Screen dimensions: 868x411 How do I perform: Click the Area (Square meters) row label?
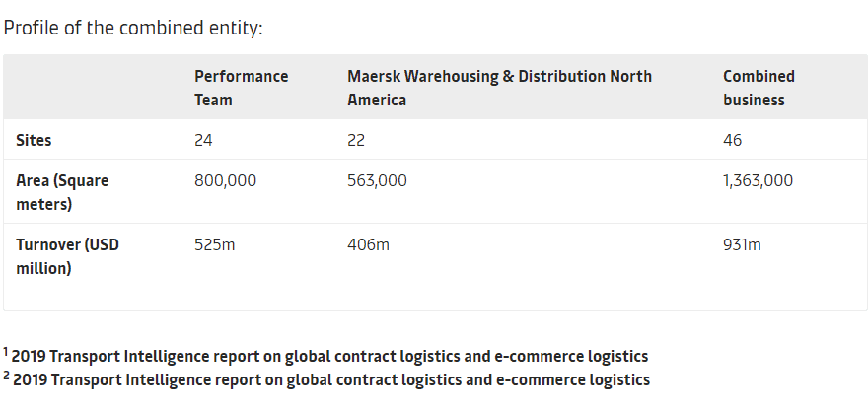coord(62,192)
